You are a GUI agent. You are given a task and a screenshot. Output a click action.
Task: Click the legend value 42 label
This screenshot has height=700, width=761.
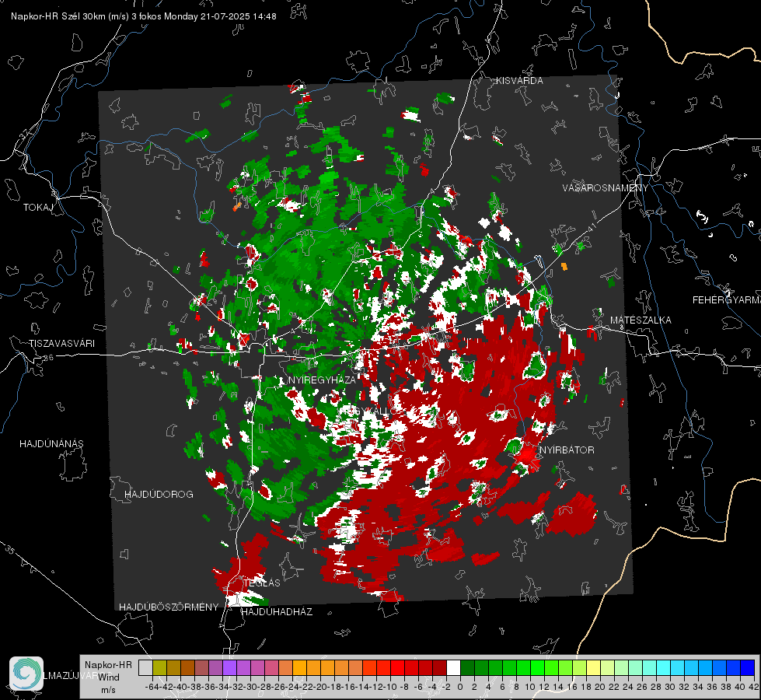pyautogui.click(x=753, y=687)
